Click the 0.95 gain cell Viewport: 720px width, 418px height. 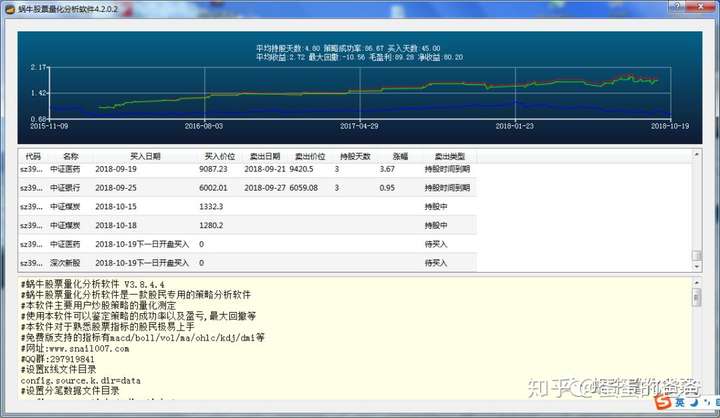point(387,188)
